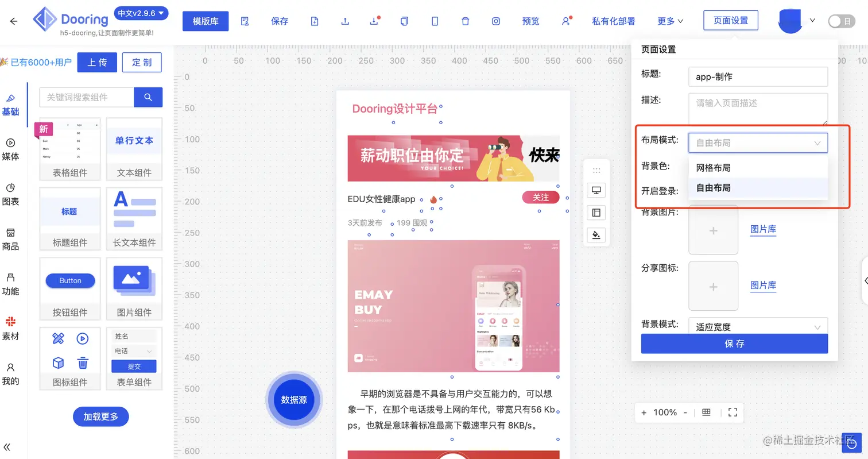Image resolution: width=868 pixels, height=459 pixels.
Task: Click the 图片库 link next to 分享图标
Action: click(763, 286)
